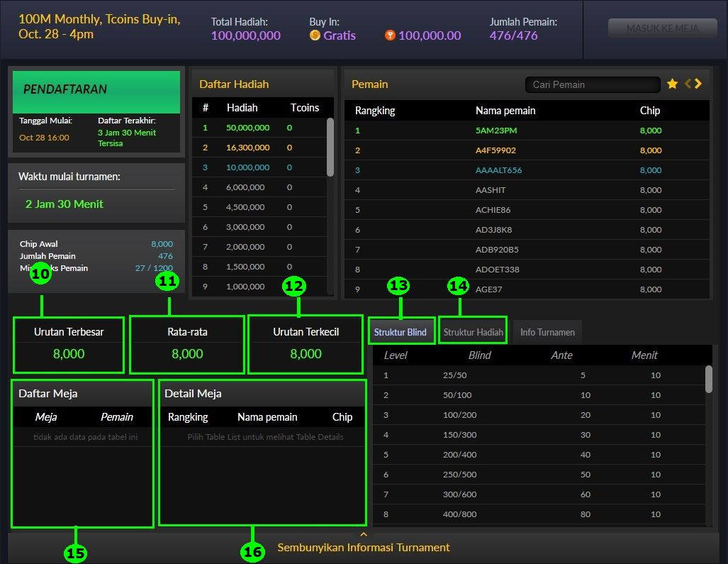Click the left arrow beside the star icon
This screenshot has width=728, height=564.
686,84
